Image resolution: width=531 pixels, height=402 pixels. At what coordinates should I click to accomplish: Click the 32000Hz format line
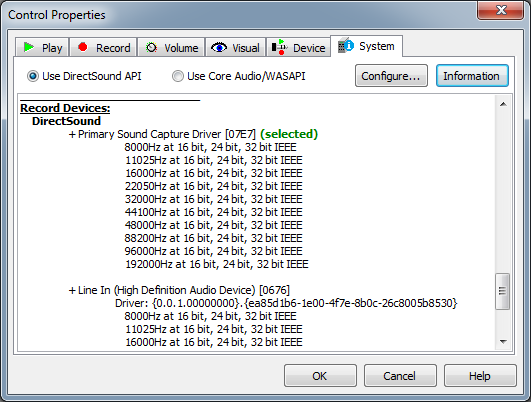point(213,199)
